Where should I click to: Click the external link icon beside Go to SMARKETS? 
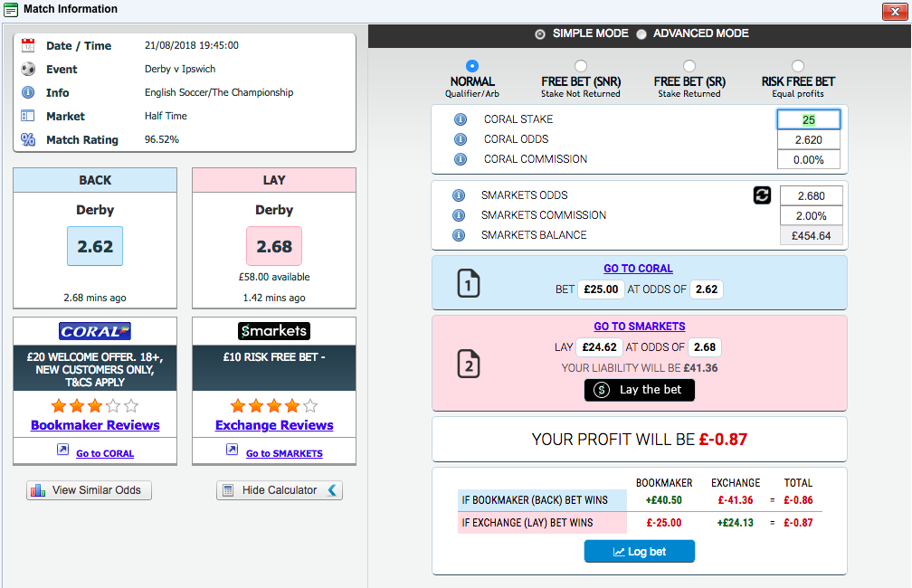pyautogui.click(x=232, y=449)
